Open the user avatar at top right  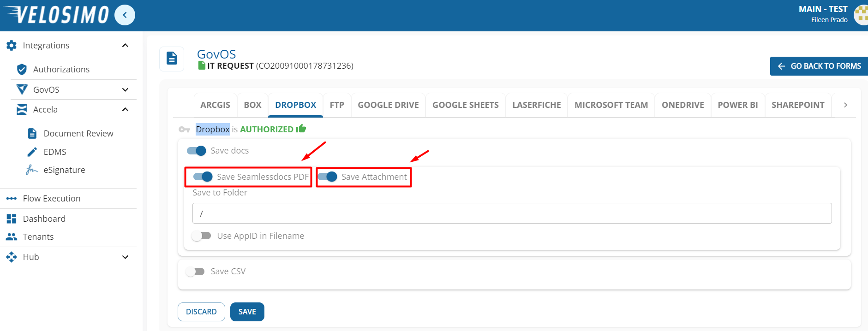point(861,15)
